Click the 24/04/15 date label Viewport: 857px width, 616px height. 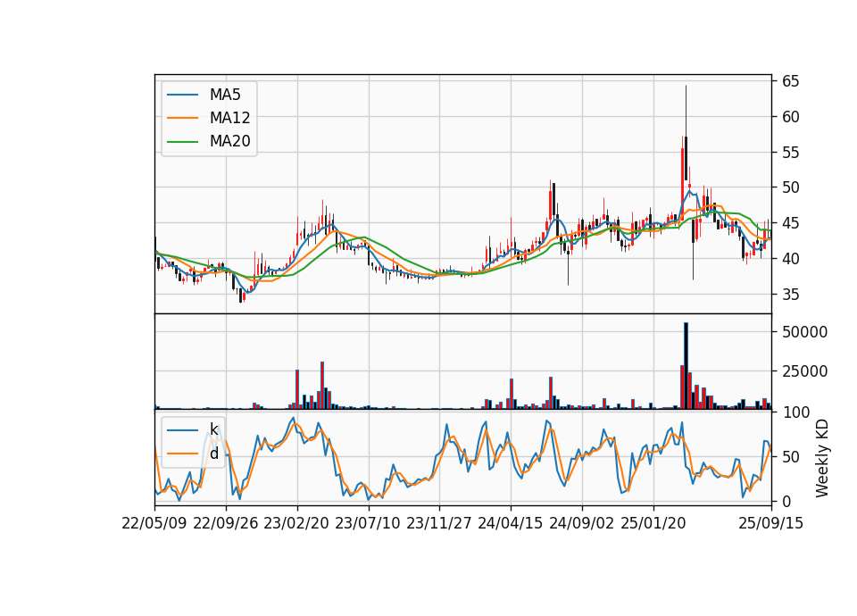pyautogui.click(x=511, y=523)
